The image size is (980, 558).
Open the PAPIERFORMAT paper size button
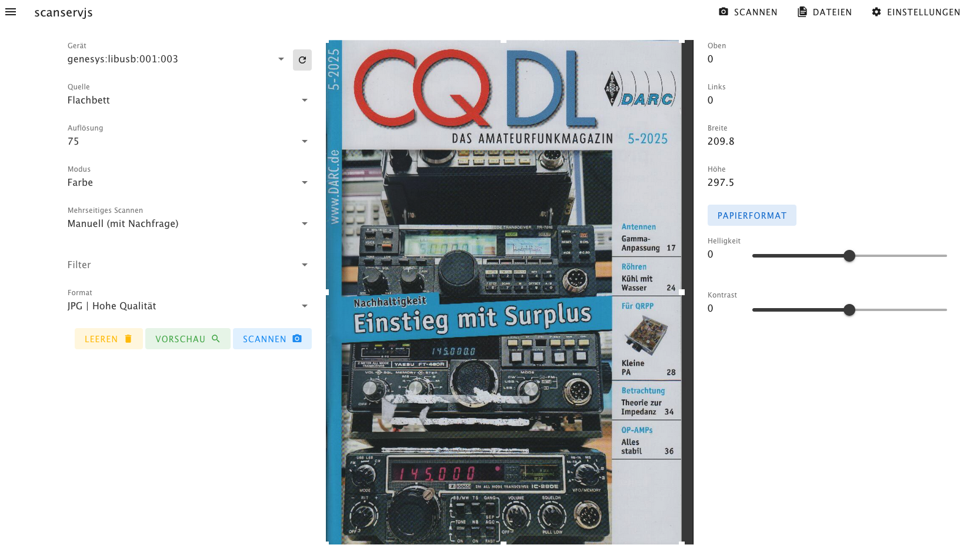[752, 215]
